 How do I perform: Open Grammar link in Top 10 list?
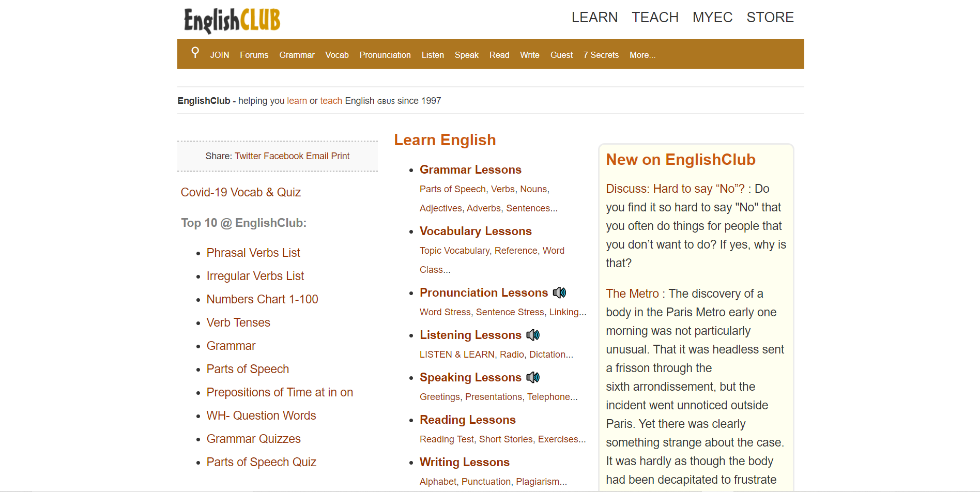(231, 346)
